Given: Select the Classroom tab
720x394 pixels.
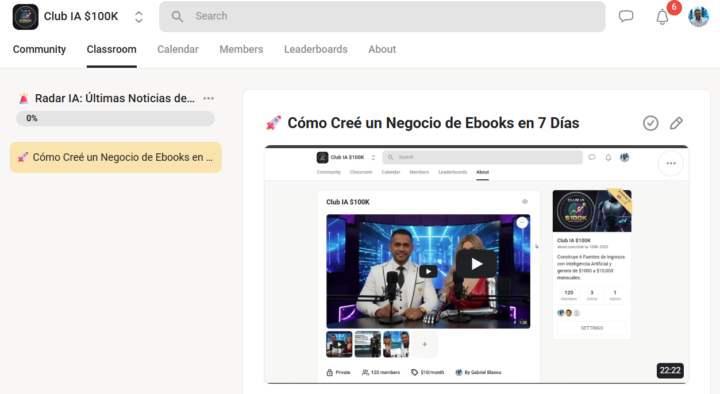Looking at the screenshot, I should (112, 49).
